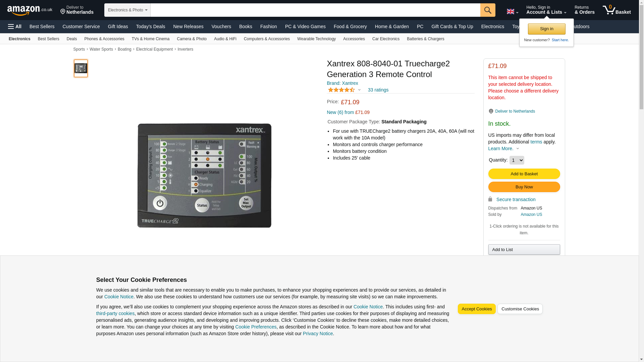Open Account & Lists dropdown menu
The image size is (644, 362).
(546, 10)
